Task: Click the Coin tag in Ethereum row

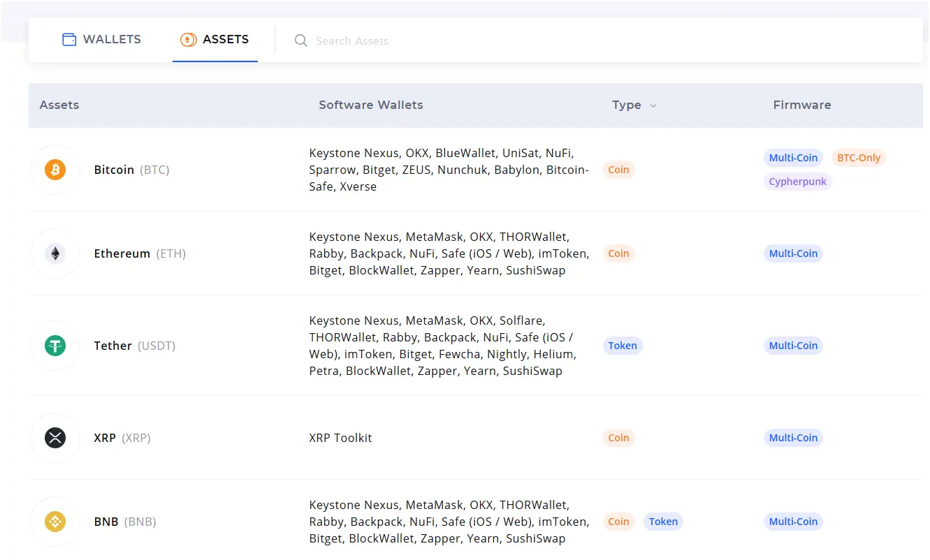Action: pyautogui.click(x=618, y=253)
